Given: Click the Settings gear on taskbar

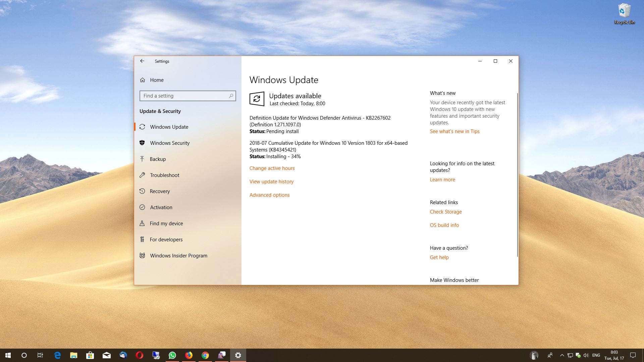Looking at the screenshot, I should 238,355.
